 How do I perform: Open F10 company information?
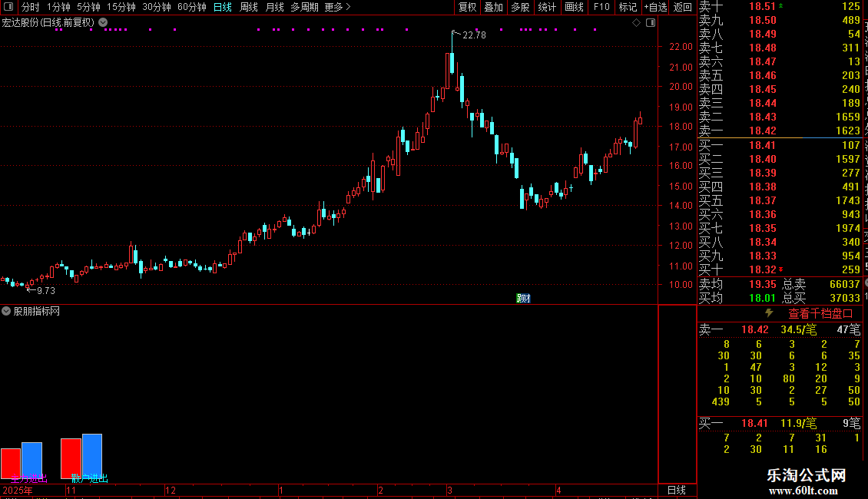[x=601, y=7]
